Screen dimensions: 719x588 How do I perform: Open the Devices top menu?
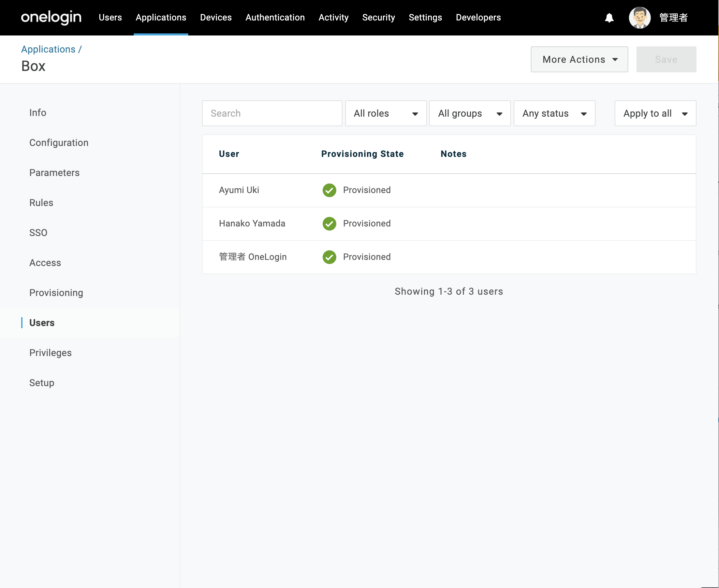click(216, 17)
